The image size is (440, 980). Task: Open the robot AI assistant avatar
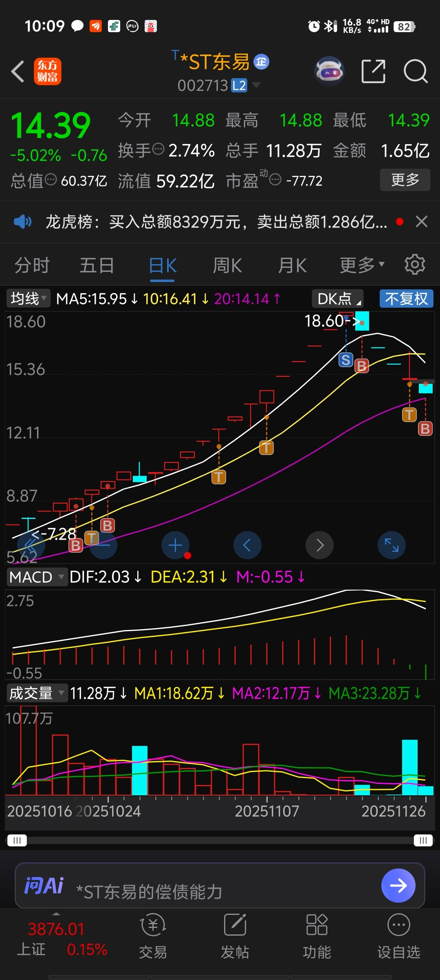tap(329, 71)
